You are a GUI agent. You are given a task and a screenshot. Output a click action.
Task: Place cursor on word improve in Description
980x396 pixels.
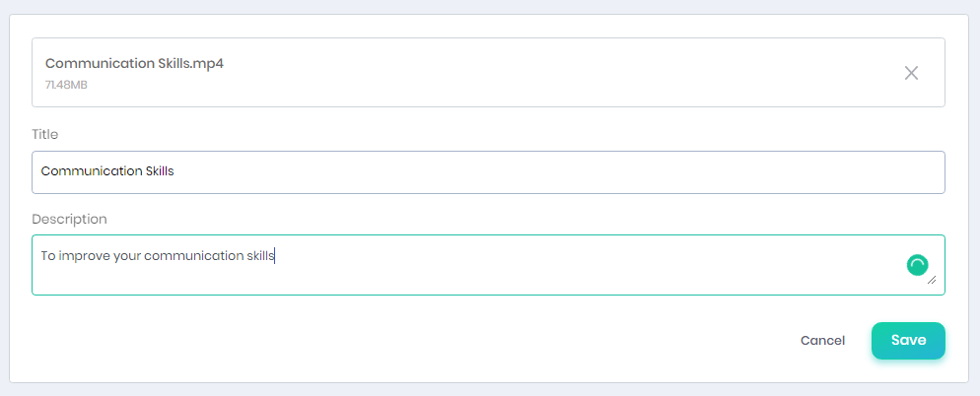85,256
